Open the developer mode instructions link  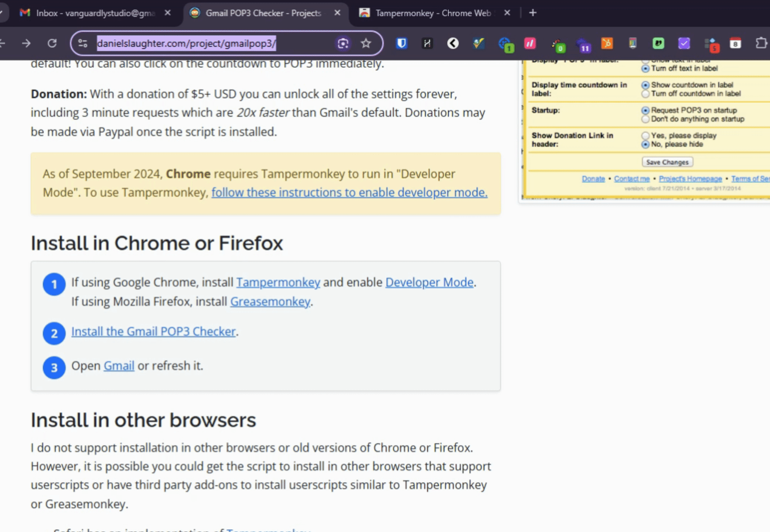(350, 192)
